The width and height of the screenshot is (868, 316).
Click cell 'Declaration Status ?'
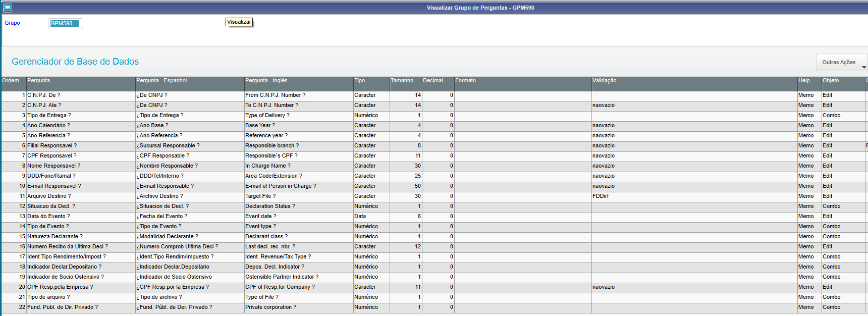tap(299, 206)
